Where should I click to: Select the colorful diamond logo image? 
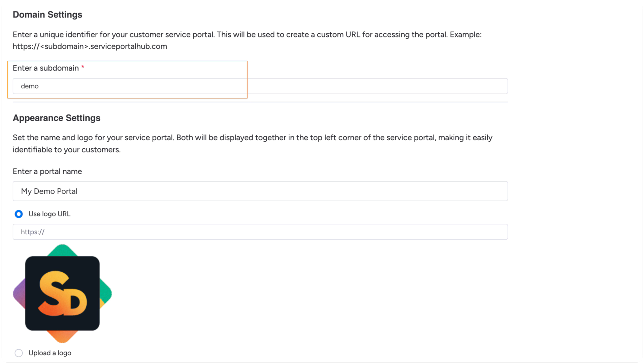pyautogui.click(x=63, y=293)
